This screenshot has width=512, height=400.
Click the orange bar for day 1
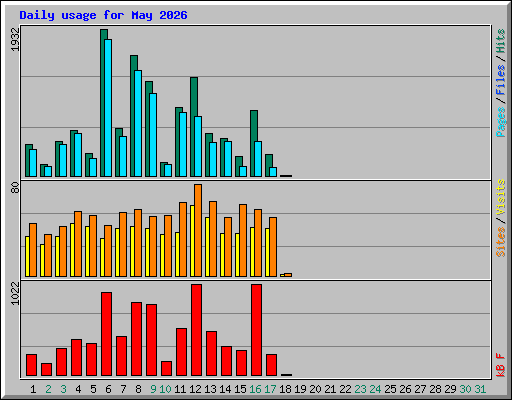(33, 250)
